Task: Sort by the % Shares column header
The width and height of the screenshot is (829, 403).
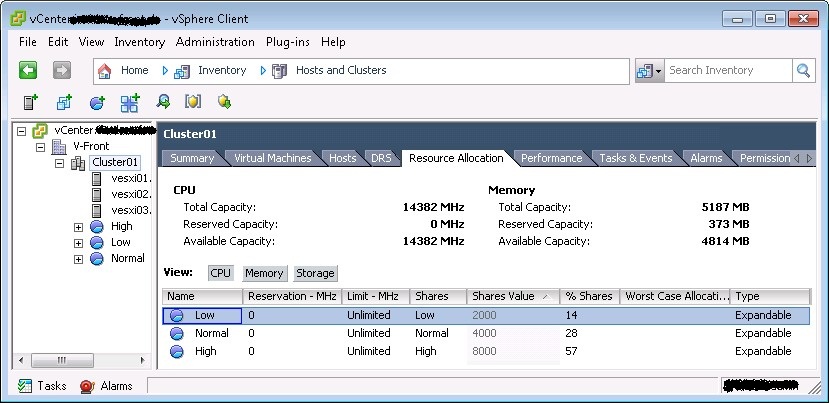Action: click(x=590, y=296)
